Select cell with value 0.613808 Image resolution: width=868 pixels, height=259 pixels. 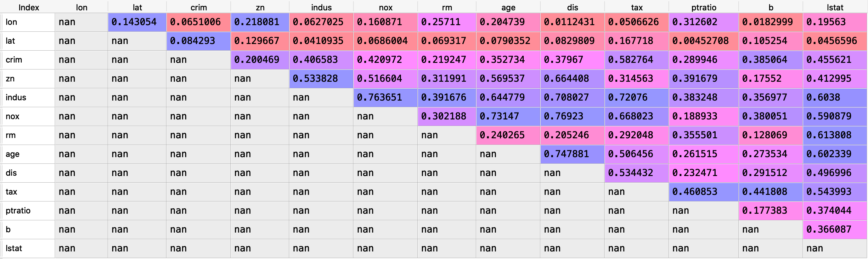[x=835, y=135]
